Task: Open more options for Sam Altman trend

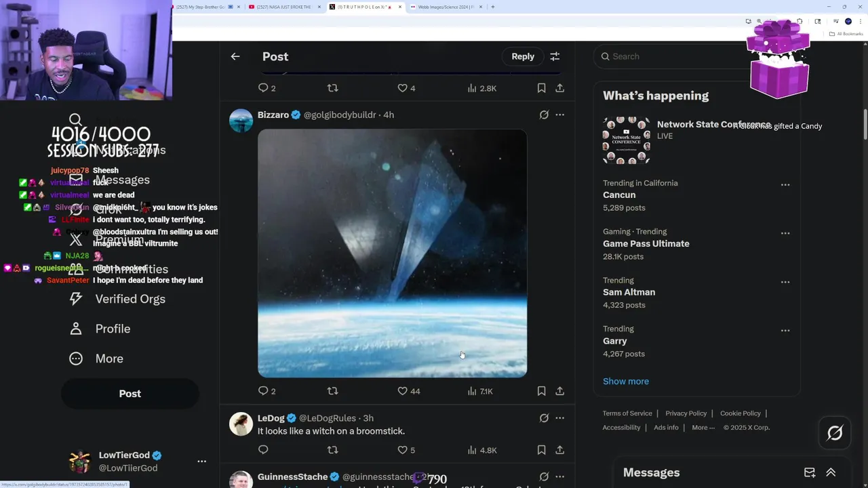Action: pyautogui.click(x=785, y=282)
